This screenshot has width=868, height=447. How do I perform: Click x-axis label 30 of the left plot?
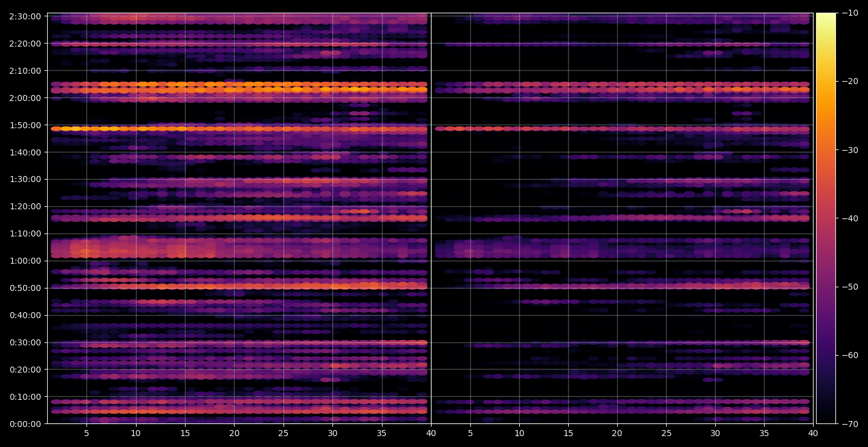(x=332, y=433)
